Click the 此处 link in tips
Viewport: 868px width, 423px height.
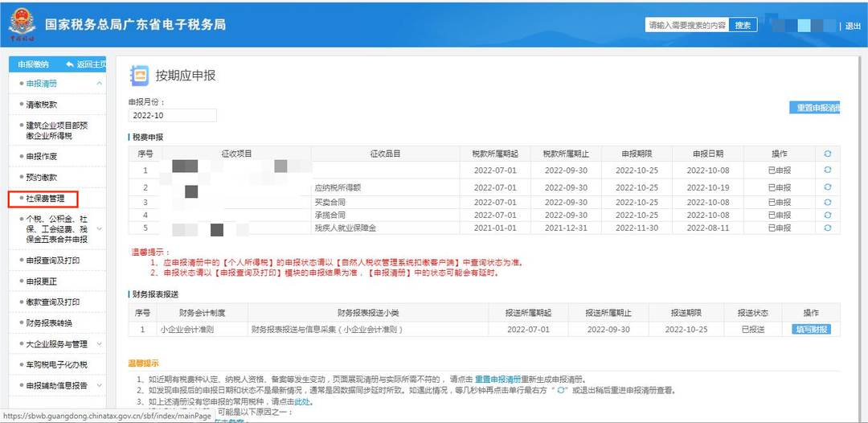[301, 402]
